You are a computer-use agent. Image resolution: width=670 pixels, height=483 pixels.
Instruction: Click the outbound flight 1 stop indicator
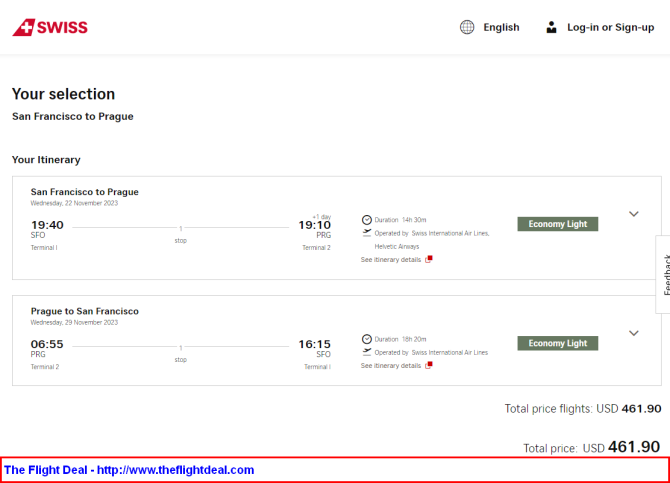pos(181,234)
